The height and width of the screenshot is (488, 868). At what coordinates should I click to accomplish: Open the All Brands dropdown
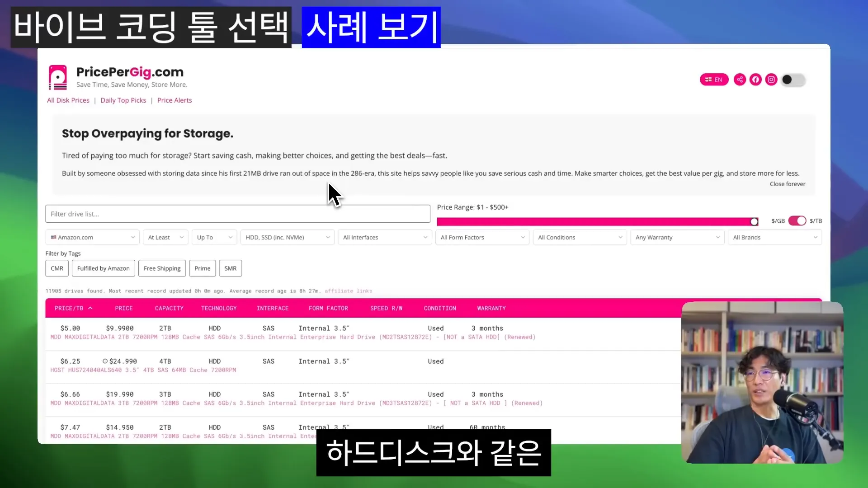(775, 237)
